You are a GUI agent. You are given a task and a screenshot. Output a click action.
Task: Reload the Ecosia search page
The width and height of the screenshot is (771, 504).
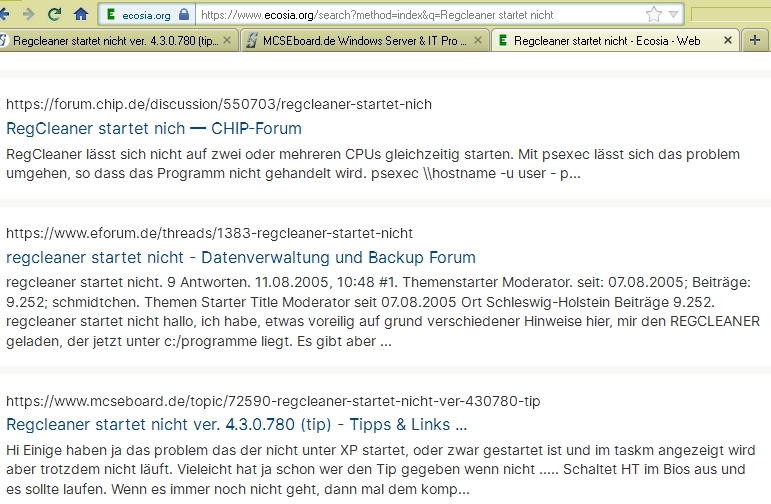point(54,14)
